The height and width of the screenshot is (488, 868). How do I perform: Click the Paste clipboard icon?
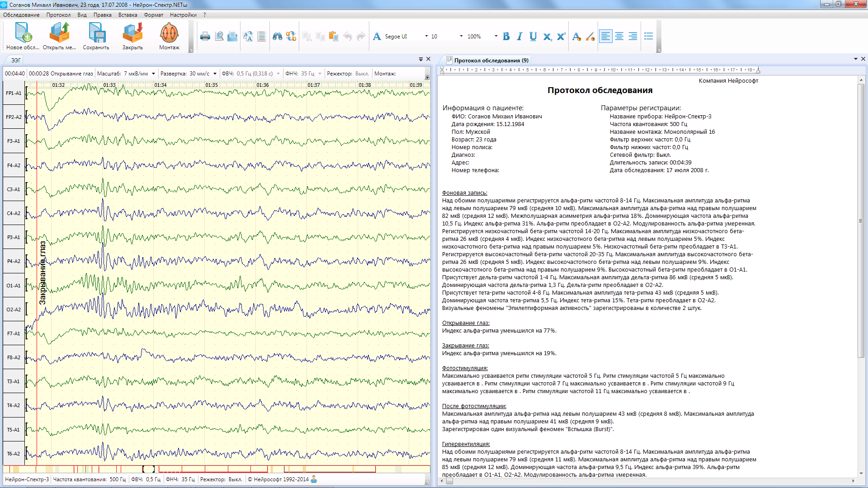334,37
